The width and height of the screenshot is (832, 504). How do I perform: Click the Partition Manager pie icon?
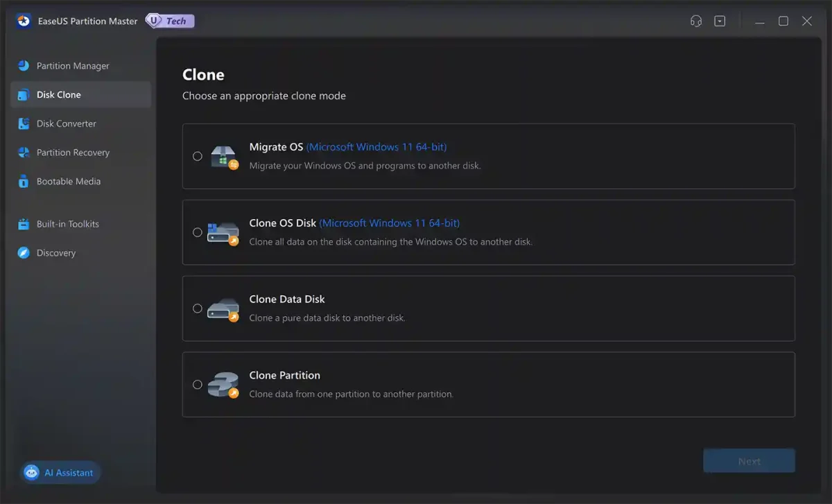(24, 66)
